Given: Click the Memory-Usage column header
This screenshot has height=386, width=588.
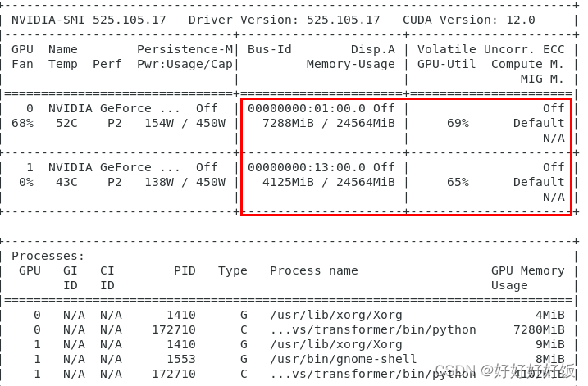Looking at the screenshot, I should (x=350, y=64).
